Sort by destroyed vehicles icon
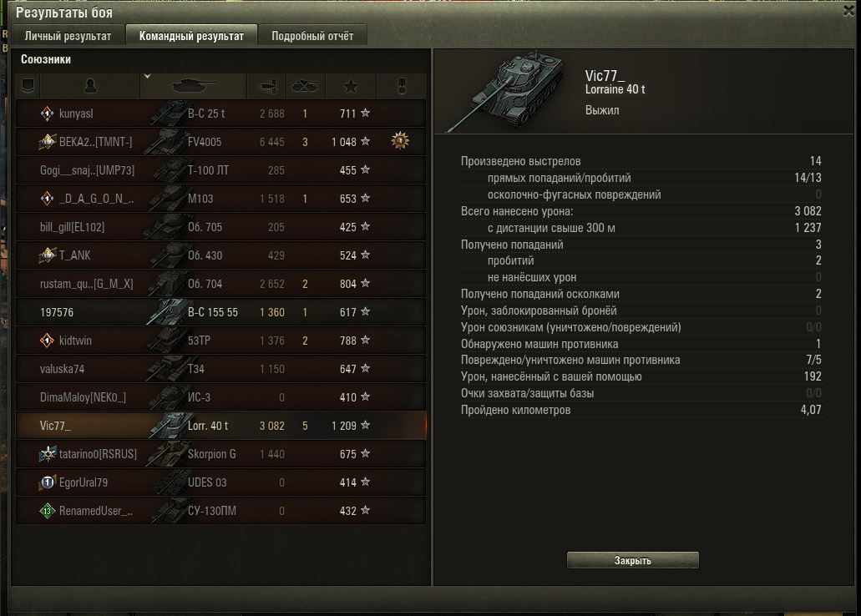This screenshot has width=861, height=616. click(306, 86)
